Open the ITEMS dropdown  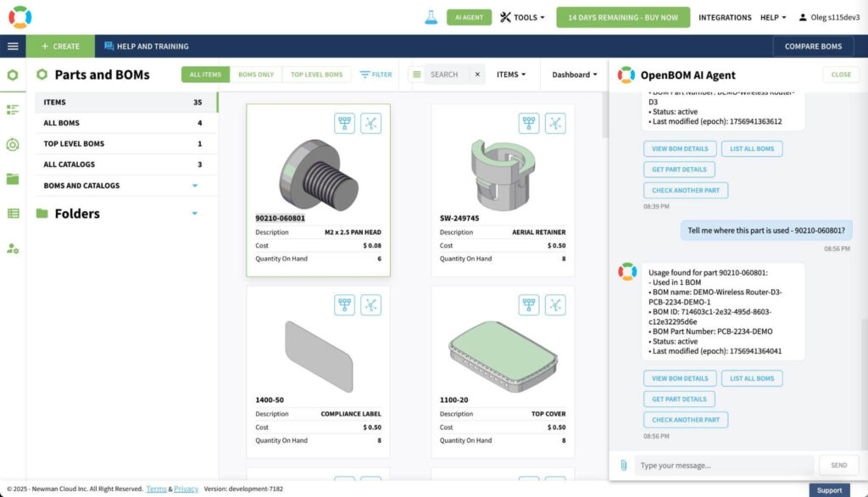[x=511, y=75]
